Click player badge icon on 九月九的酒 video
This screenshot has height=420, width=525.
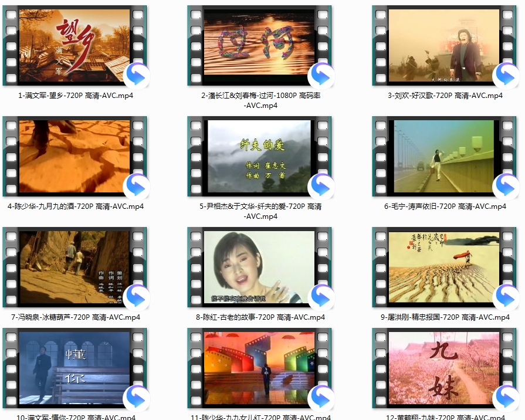[136, 186]
